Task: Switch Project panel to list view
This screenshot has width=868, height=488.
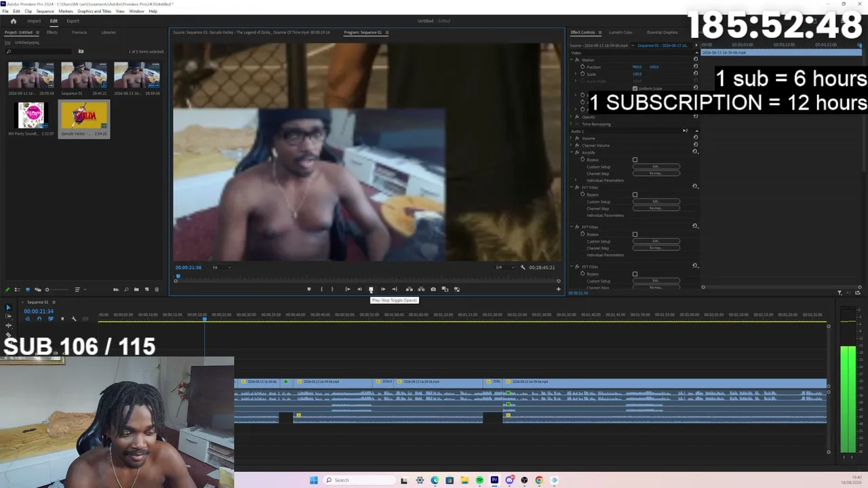Action: coord(18,290)
